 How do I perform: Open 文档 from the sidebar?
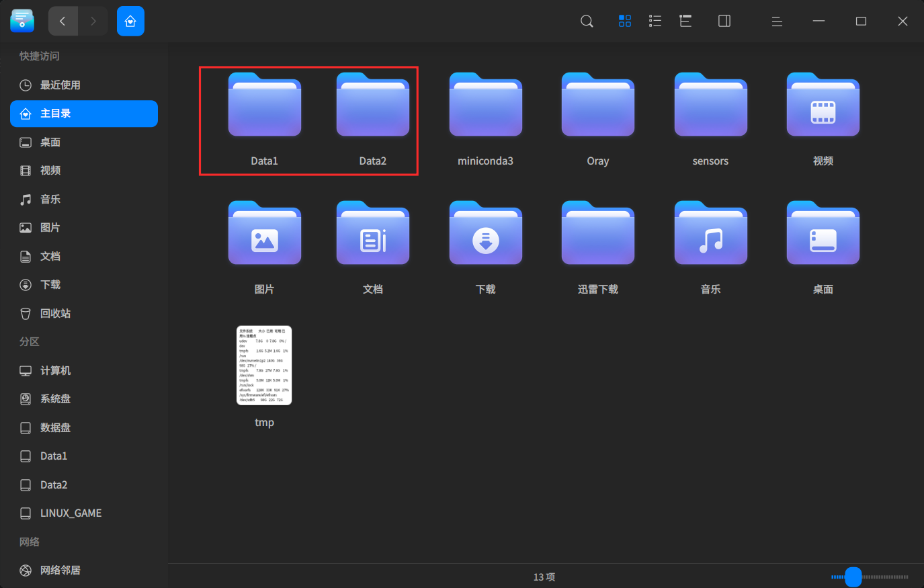(x=84, y=257)
